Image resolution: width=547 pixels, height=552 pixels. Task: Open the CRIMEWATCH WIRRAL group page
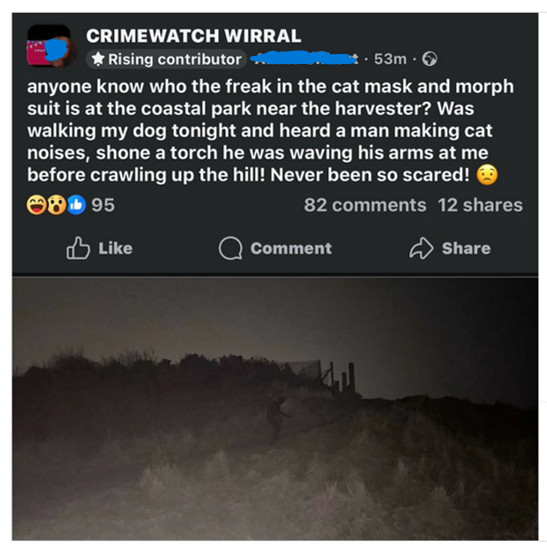(x=194, y=36)
